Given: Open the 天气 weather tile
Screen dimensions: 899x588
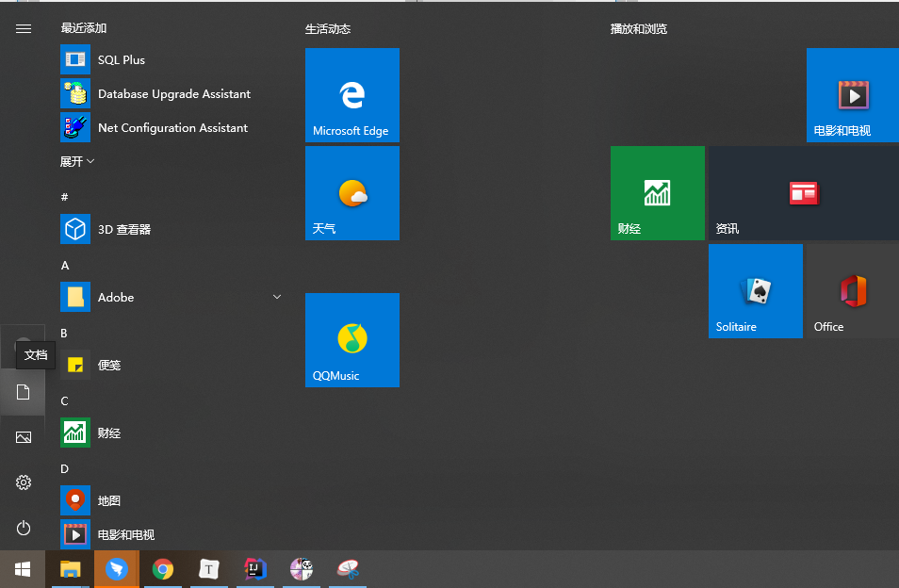Looking at the screenshot, I should pyautogui.click(x=352, y=193).
